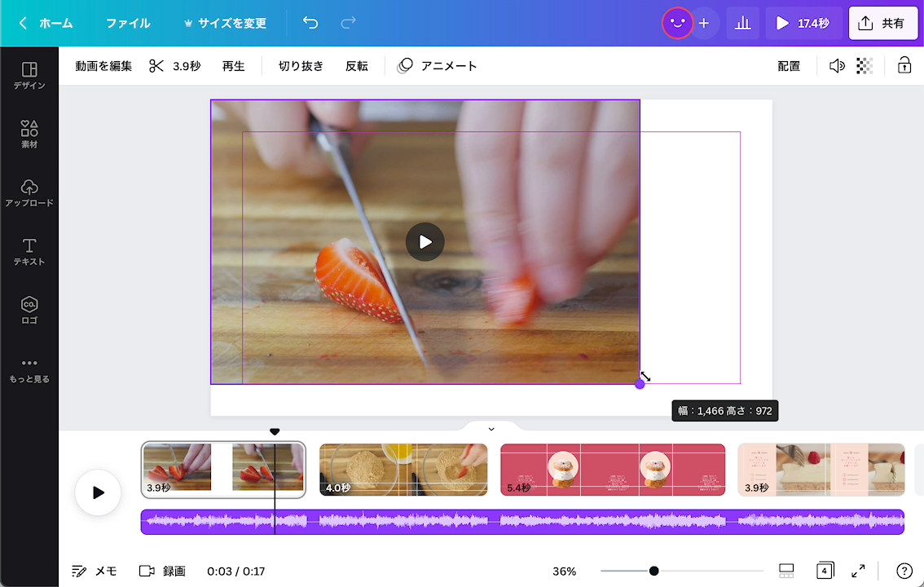The width and height of the screenshot is (924, 587).
Task: Play presentation 17.4秒 button
Action: [803, 23]
